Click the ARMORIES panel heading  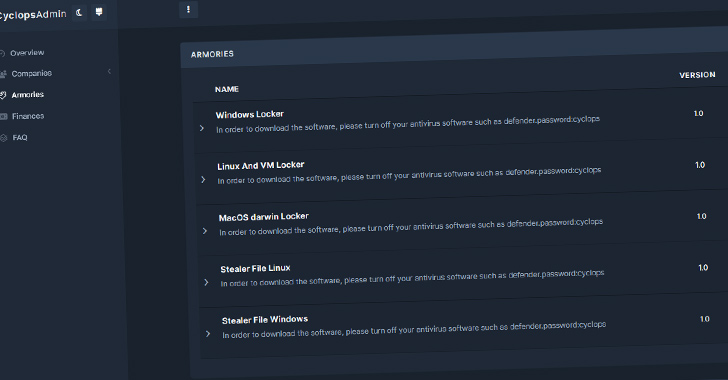[212, 54]
